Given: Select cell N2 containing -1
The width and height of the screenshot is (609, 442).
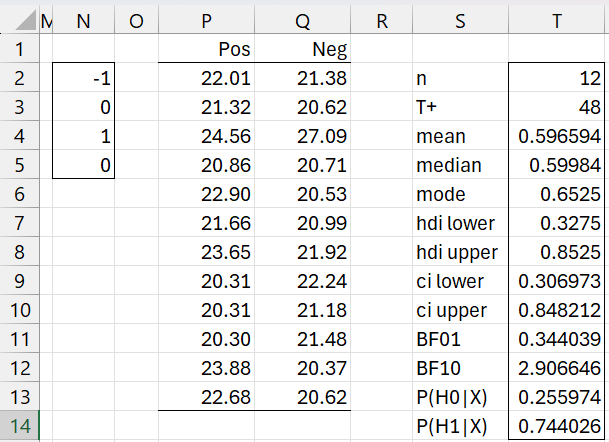Looking at the screenshot, I should (84, 79).
